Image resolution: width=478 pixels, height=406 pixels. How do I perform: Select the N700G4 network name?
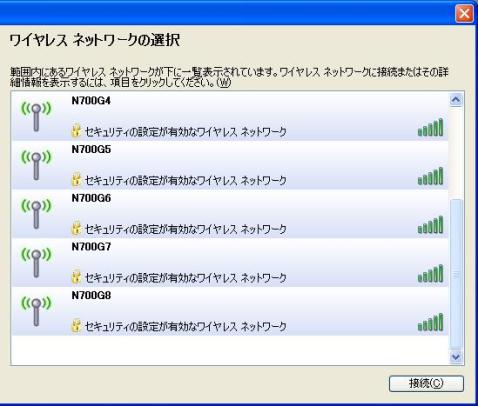(x=91, y=101)
